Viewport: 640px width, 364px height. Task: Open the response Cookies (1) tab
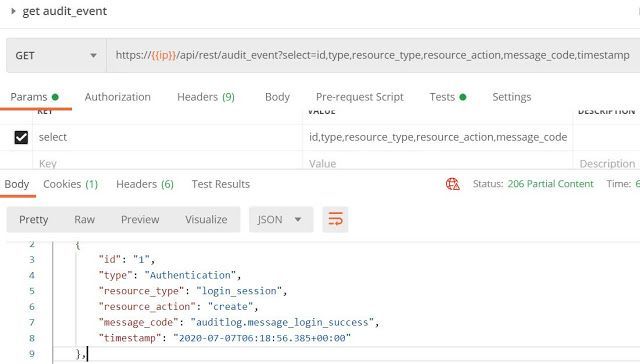[x=71, y=184]
